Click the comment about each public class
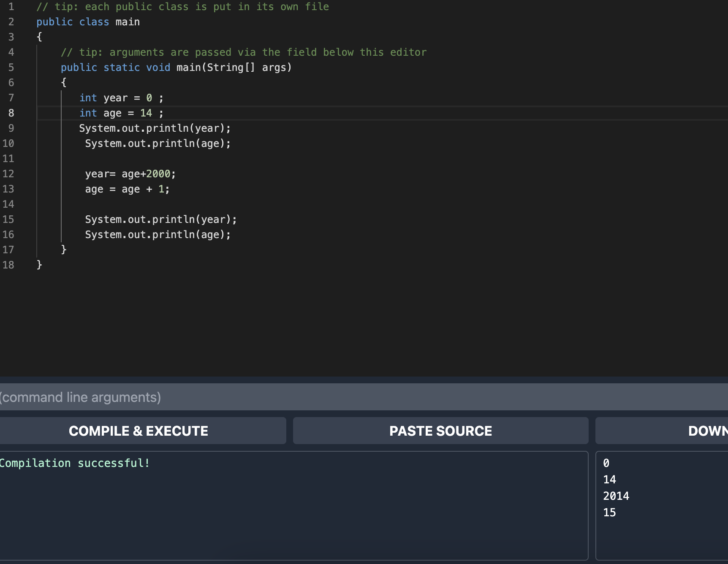Screen dimensions: 728x564 click(182, 7)
